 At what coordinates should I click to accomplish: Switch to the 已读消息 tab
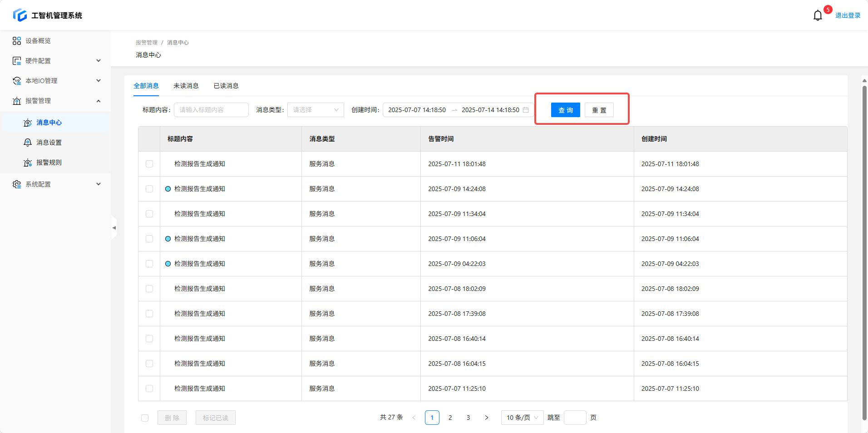pos(226,86)
